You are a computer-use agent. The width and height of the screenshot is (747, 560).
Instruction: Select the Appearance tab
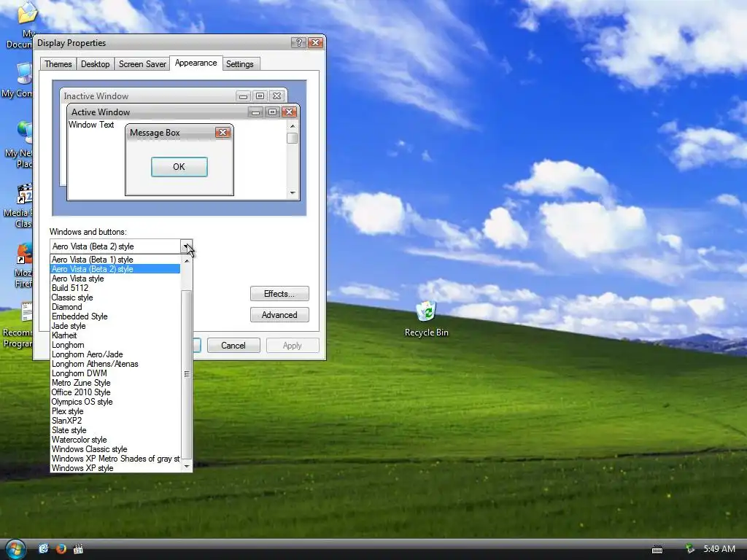pyautogui.click(x=196, y=63)
